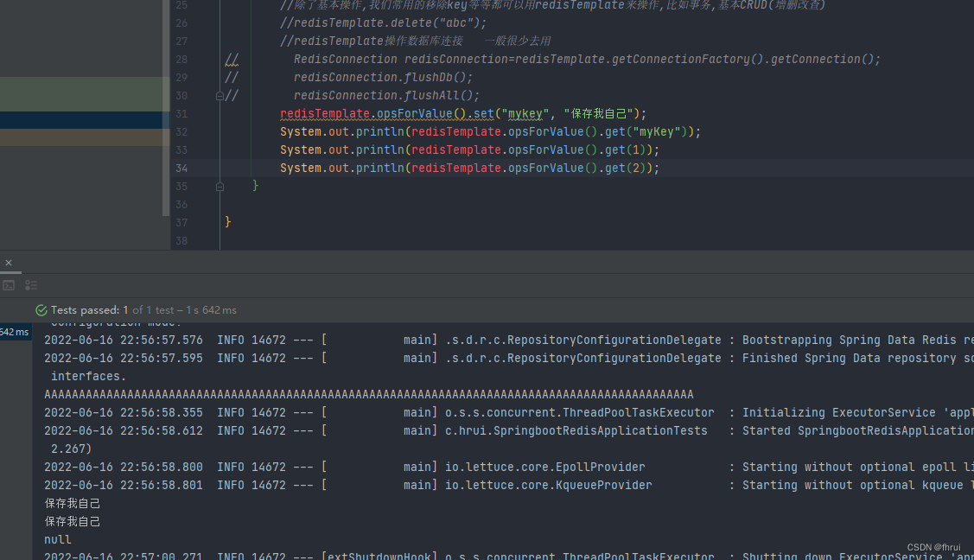Screen dimensions: 974x560
Task: Close the test results panel tab
Action: 9,261
